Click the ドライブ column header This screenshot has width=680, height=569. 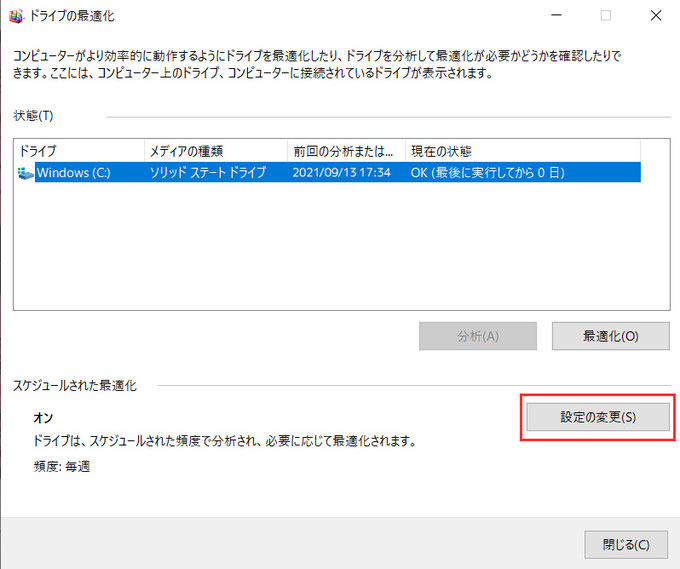point(80,151)
